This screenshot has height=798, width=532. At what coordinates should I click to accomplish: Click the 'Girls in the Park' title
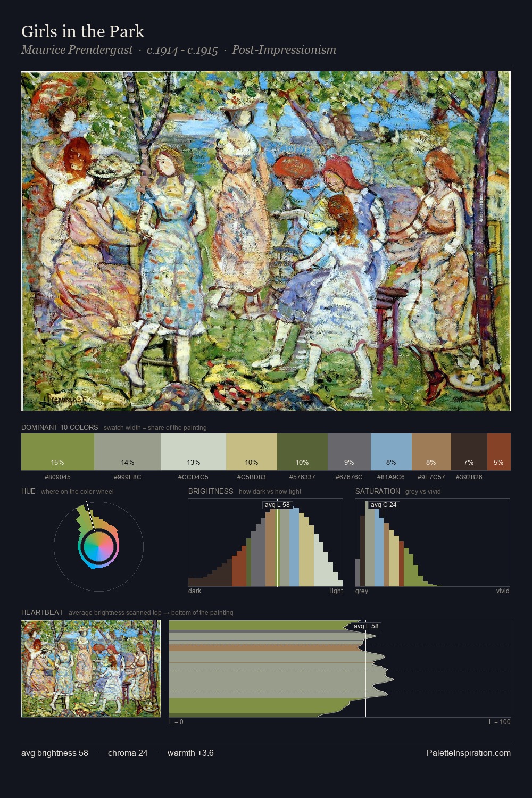82,31
